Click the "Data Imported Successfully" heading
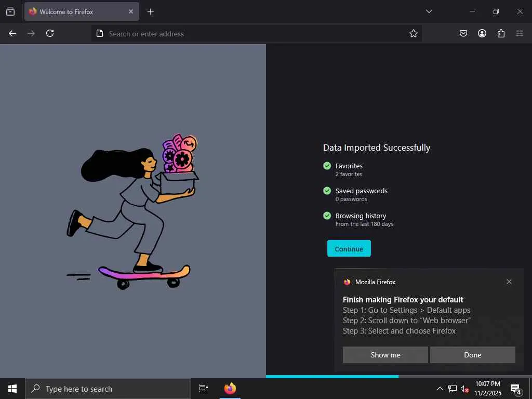Screen dimensions: 532x399 (x=377, y=148)
